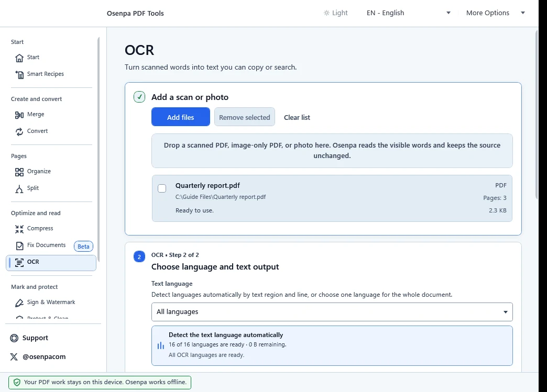Screen dimensions: 547x392
Task: Go to Smart Recipes in sidebar
Action: click(x=51, y=74)
